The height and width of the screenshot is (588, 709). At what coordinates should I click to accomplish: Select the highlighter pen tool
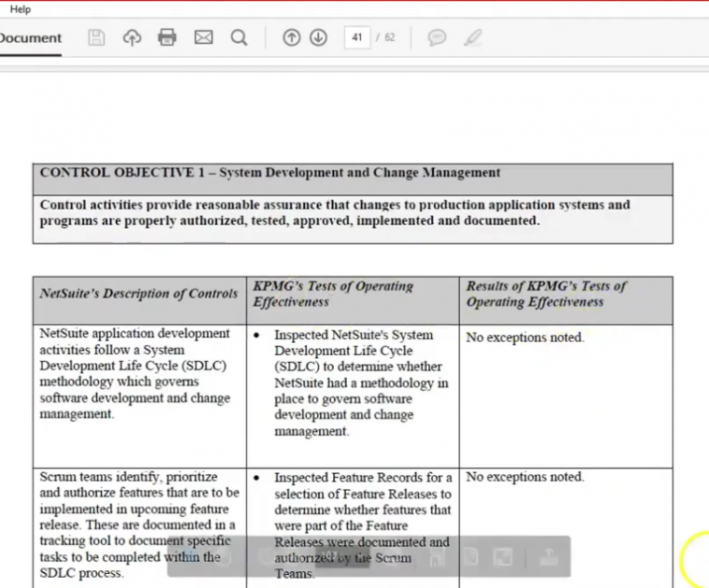coord(473,38)
